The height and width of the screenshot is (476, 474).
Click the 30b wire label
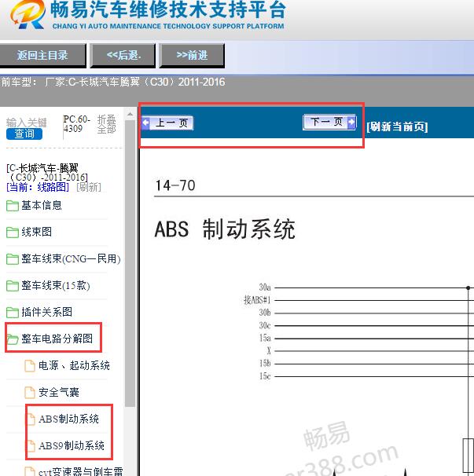pyautogui.click(x=265, y=313)
